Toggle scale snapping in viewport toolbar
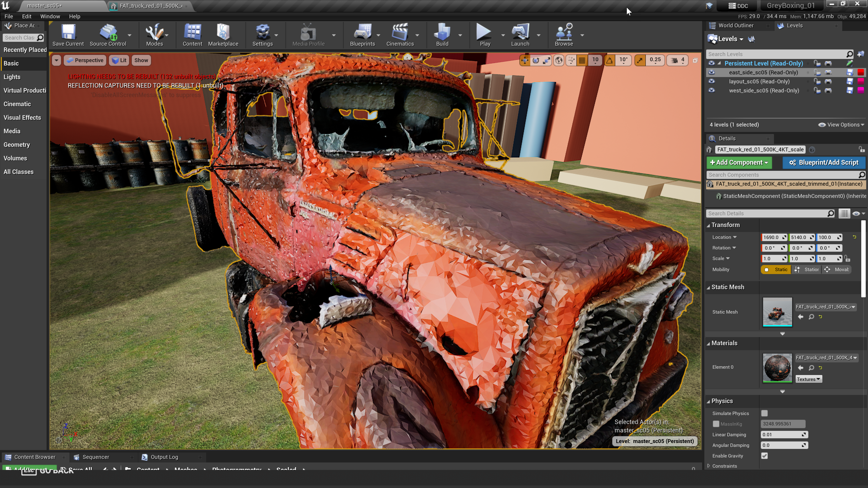The image size is (868, 488). 639,60
